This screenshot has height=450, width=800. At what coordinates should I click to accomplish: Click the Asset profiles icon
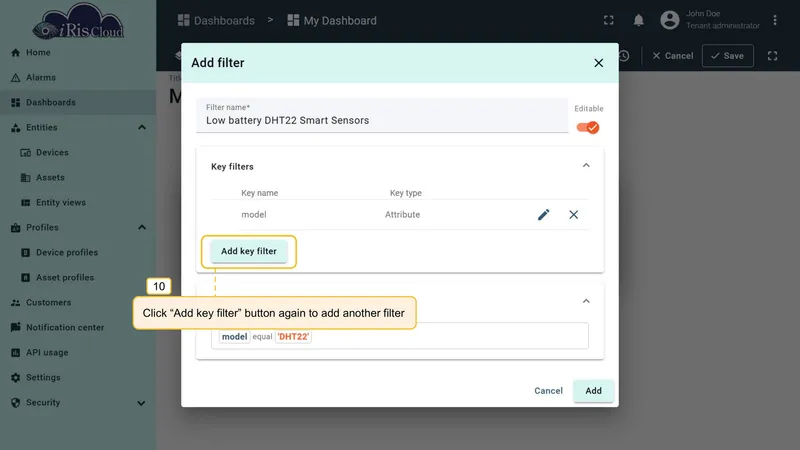pos(26,278)
